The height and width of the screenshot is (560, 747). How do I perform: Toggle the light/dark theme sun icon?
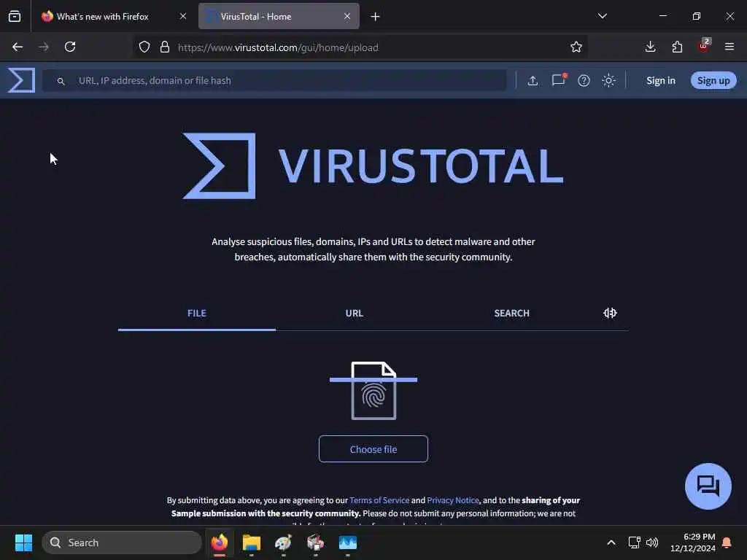click(x=608, y=80)
